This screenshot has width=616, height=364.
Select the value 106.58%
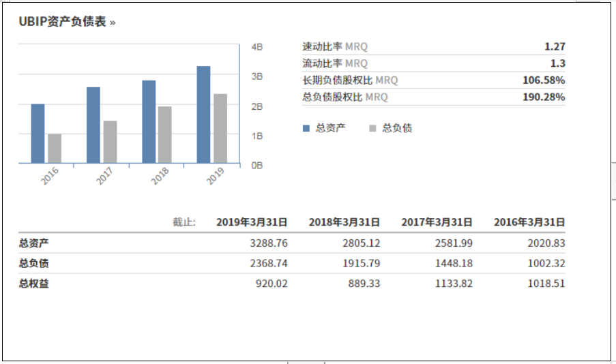click(x=544, y=80)
